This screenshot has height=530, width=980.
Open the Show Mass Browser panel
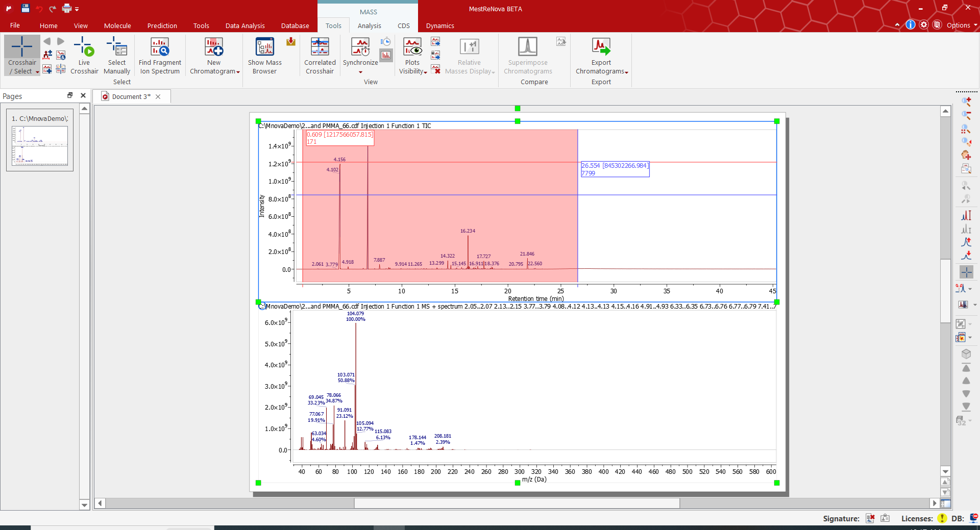(x=264, y=47)
